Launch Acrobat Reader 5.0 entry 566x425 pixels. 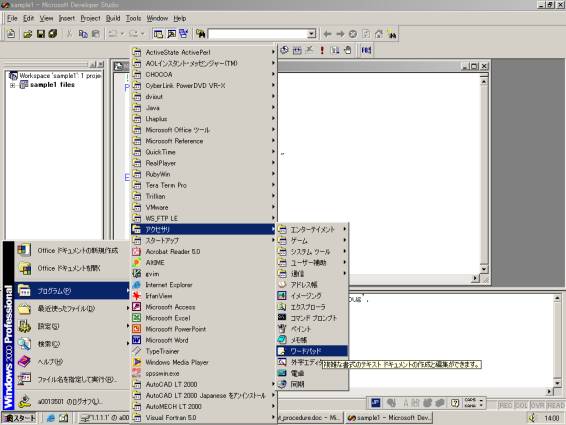(x=203, y=251)
